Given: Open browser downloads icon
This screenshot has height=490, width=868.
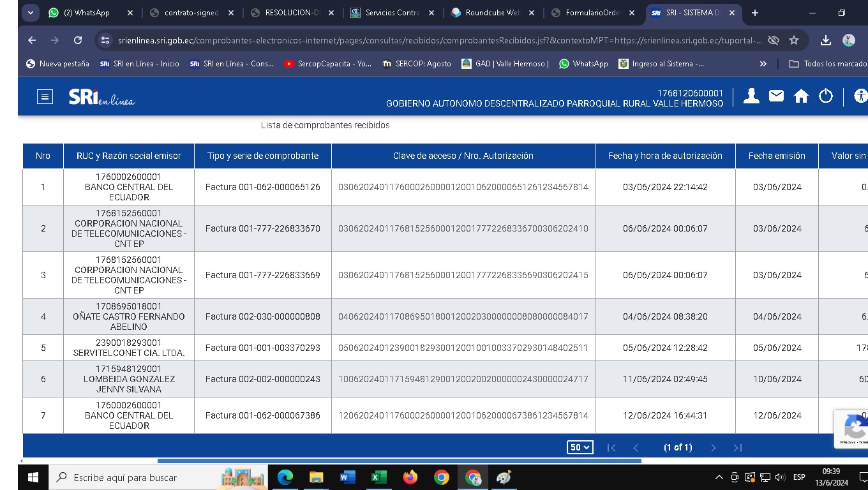Looking at the screenshot, I should coord(825,40).
